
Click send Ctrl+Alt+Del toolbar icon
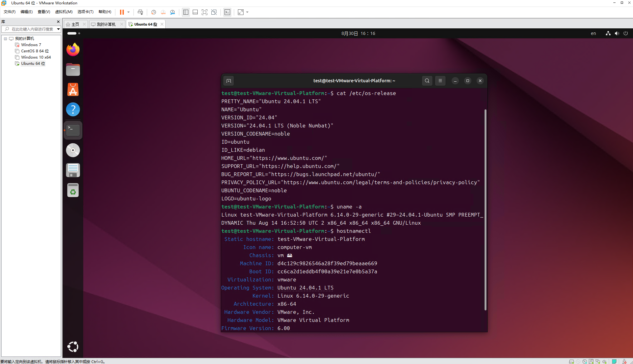[140, 12]
